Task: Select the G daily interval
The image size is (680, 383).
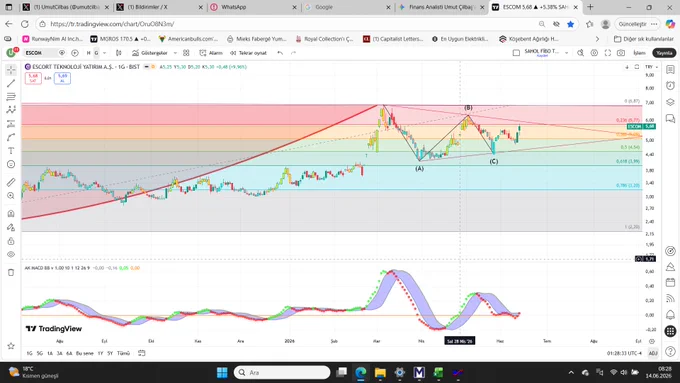Action: pyautogui.click(x=96, y=53)
